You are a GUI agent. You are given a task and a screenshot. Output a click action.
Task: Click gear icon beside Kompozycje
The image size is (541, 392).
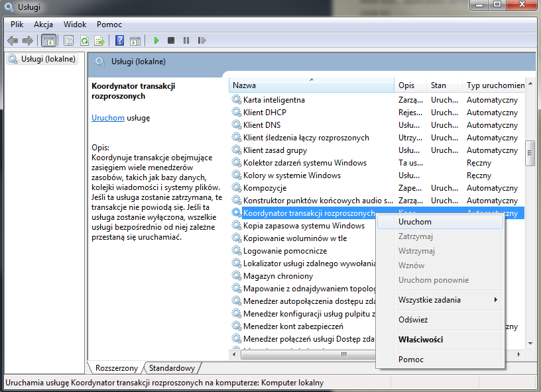(x=236, y=188)
